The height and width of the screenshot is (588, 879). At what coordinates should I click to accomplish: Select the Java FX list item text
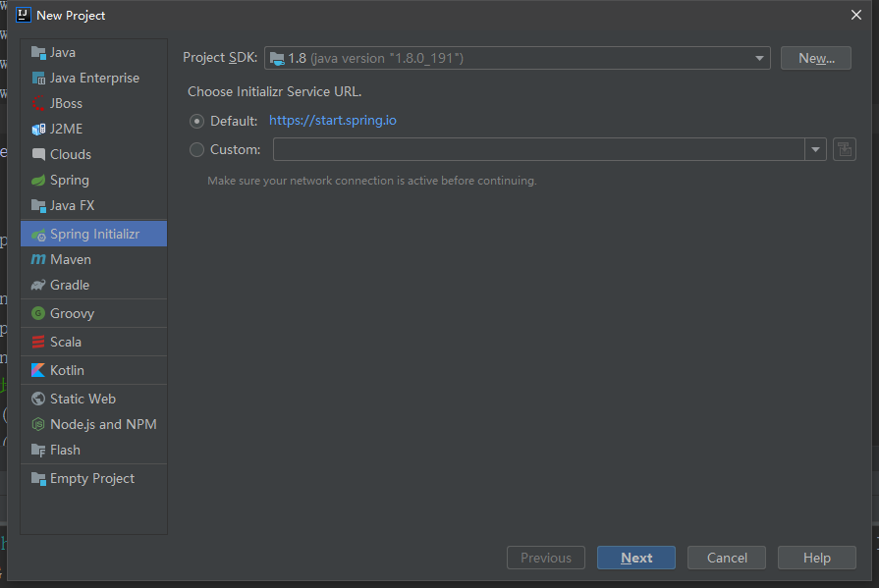pyautogui.click(x=73, y=206)
